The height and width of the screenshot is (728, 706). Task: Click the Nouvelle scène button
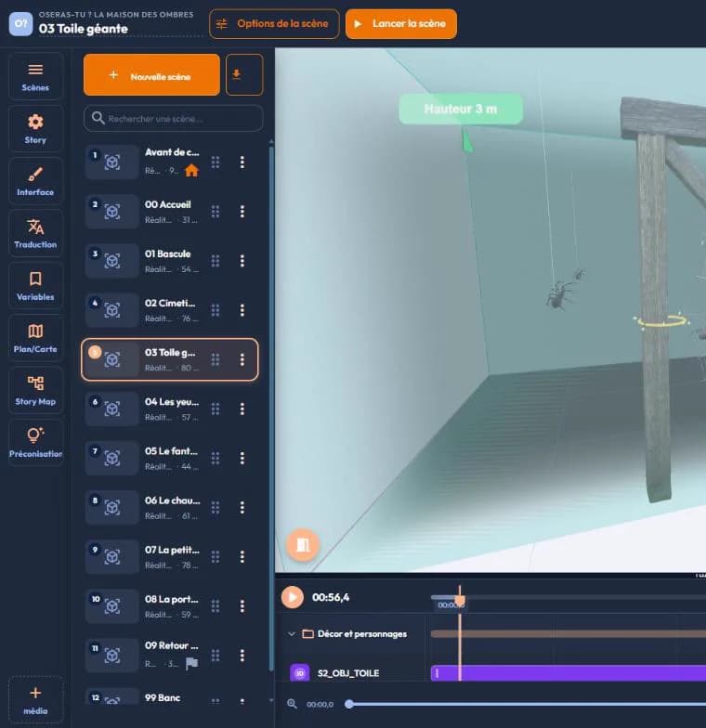[x=151, y=75]
